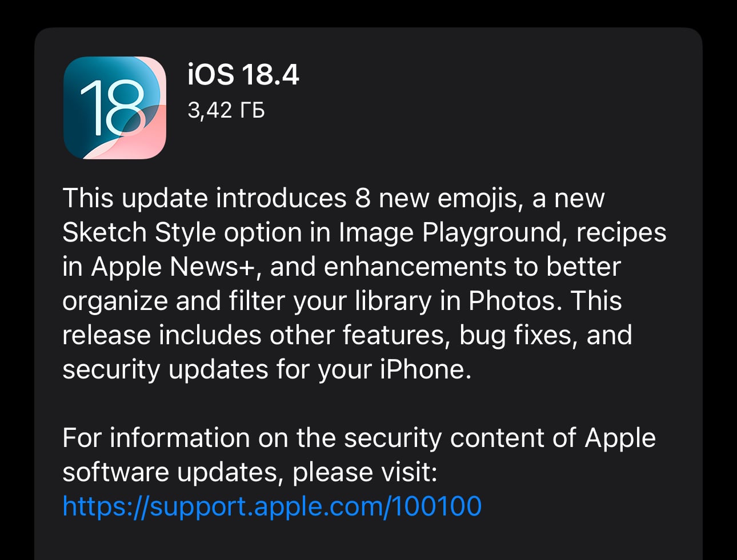Viewport: 737px width, 560px height.
Task: Tap "security updates" in the first paragraph
Action: 165,370
